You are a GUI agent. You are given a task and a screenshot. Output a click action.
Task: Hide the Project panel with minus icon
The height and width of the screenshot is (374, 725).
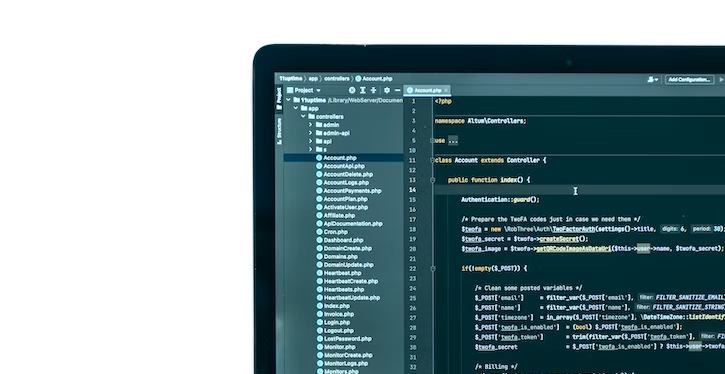(397, 90)
